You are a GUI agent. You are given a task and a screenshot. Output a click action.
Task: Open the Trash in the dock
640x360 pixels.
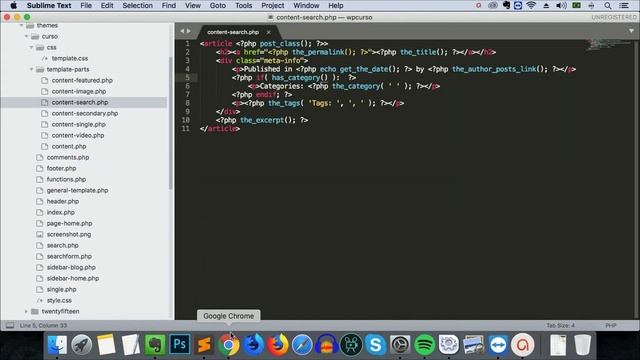(x=582, y=344)
